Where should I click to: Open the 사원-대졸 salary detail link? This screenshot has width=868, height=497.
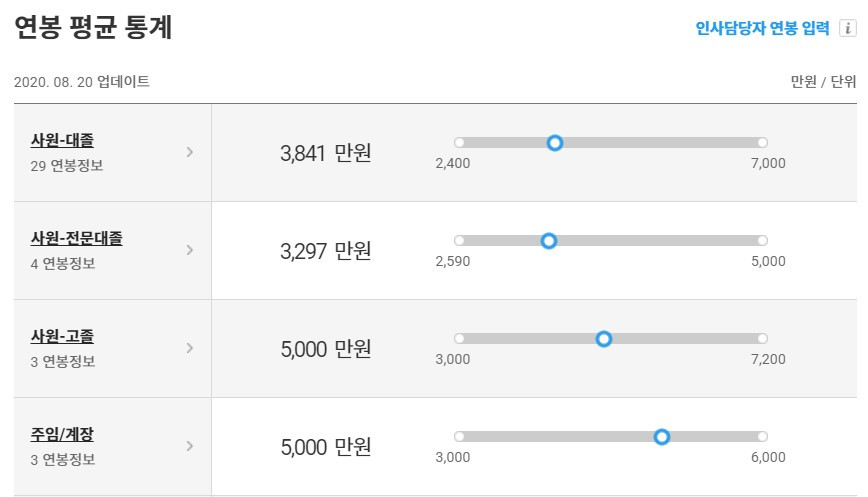tap(62, 141)
